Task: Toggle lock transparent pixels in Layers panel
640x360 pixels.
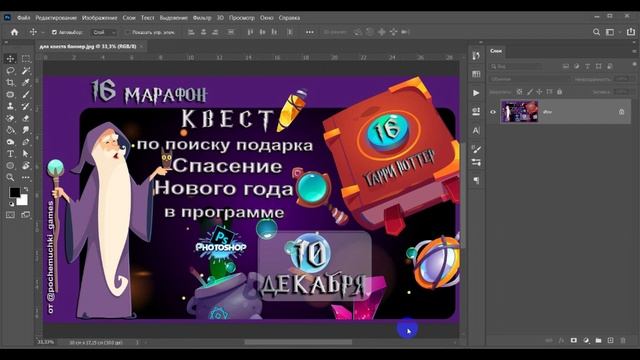Action: [519, 92]
